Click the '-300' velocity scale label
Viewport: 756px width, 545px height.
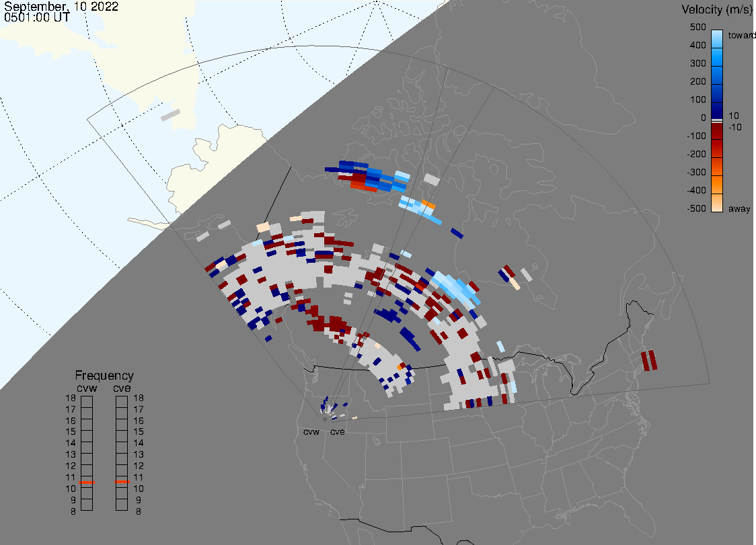696,173
